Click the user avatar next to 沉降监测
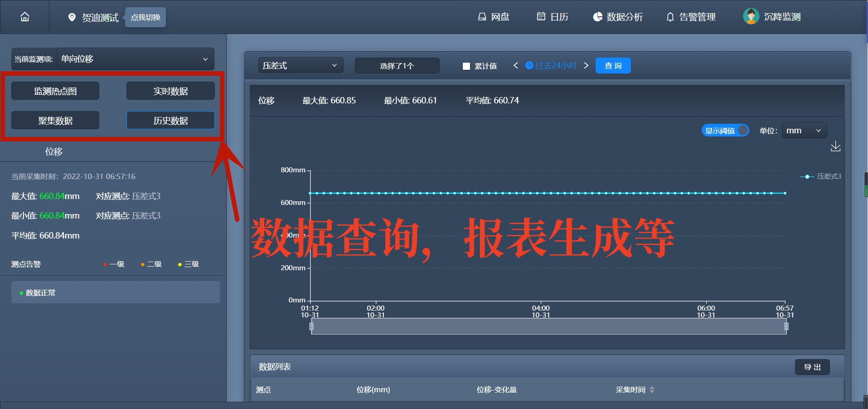The width and height of the screenshot is (868, 409). pyautogui.click(x=751, y=16)
